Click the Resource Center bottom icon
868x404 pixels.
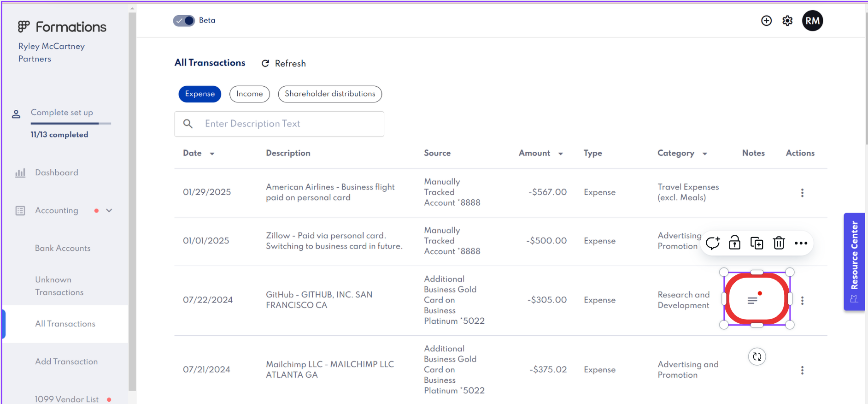[x=854, y=299]
